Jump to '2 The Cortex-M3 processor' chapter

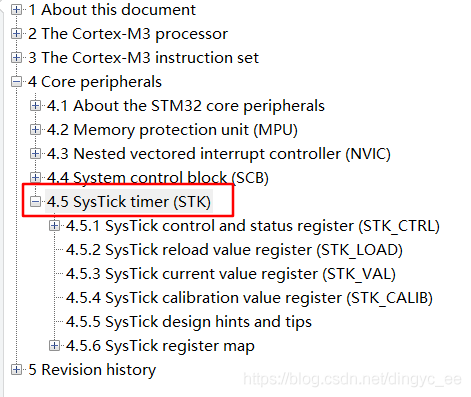pos(128,34)
